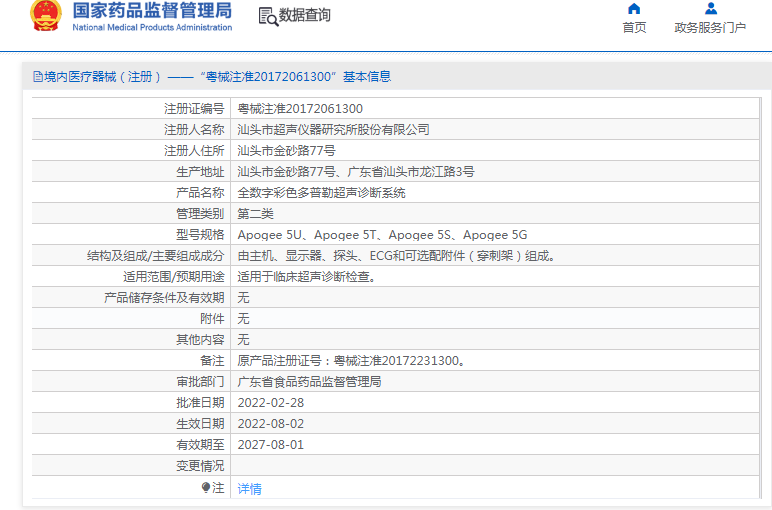Select 汕头市金砂路77号 registrant address value
Image resolution: width=772 pixels, height=510 pixels.
[x=286, y=151]
